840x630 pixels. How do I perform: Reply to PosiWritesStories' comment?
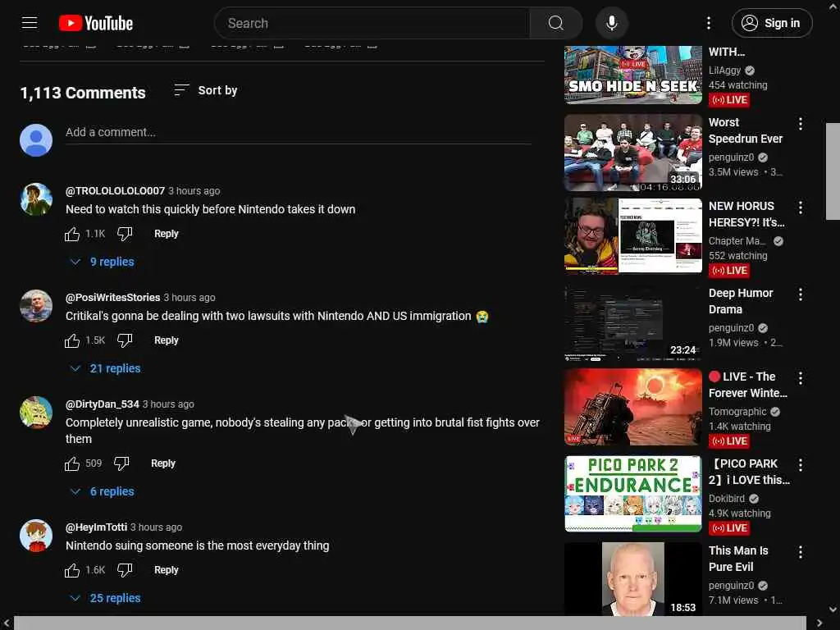click(166, 340)
